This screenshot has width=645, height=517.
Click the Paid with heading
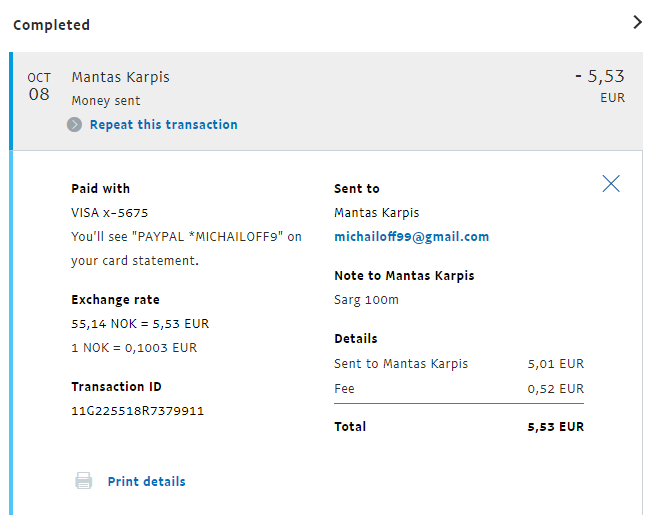pyautogui.click(x=100, y=188)
